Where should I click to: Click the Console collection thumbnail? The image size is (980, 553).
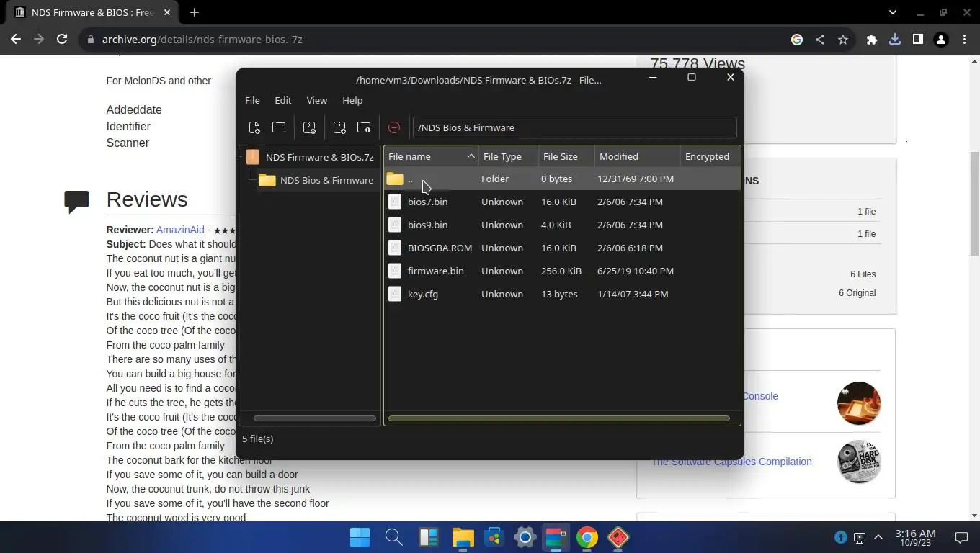(x=859, y=403)
